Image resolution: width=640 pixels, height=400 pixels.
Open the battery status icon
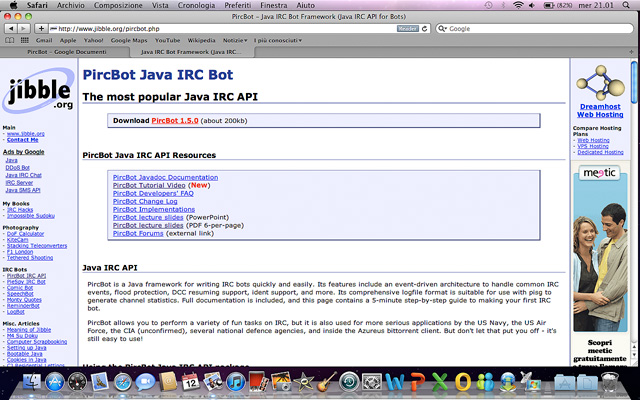click(x=549, y=5)
